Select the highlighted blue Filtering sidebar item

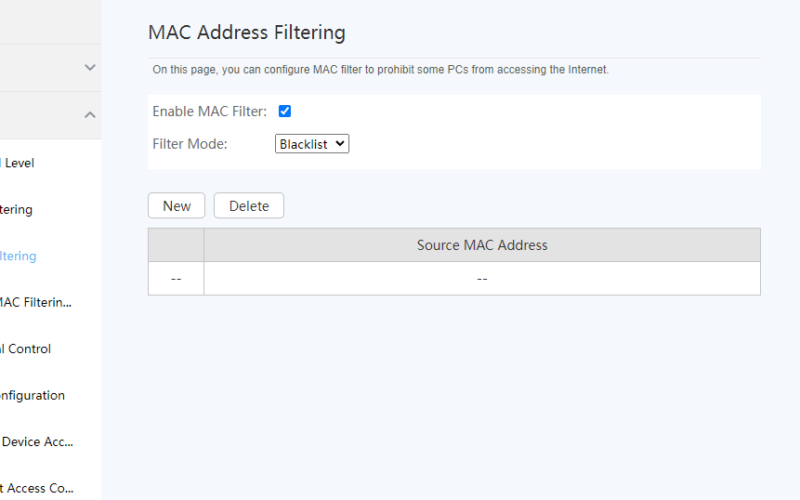pyautogui.click(x=18, y=256)
